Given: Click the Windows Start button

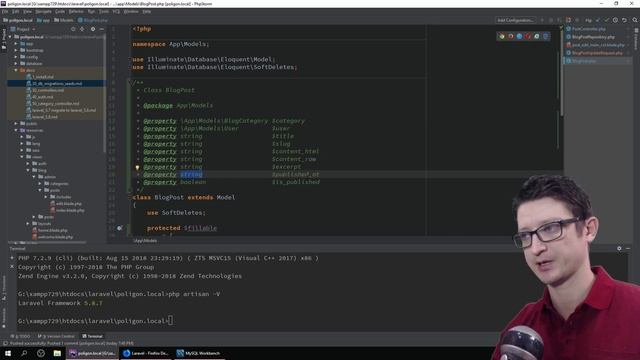Looking at the screenshot, I should pos(8,353).
